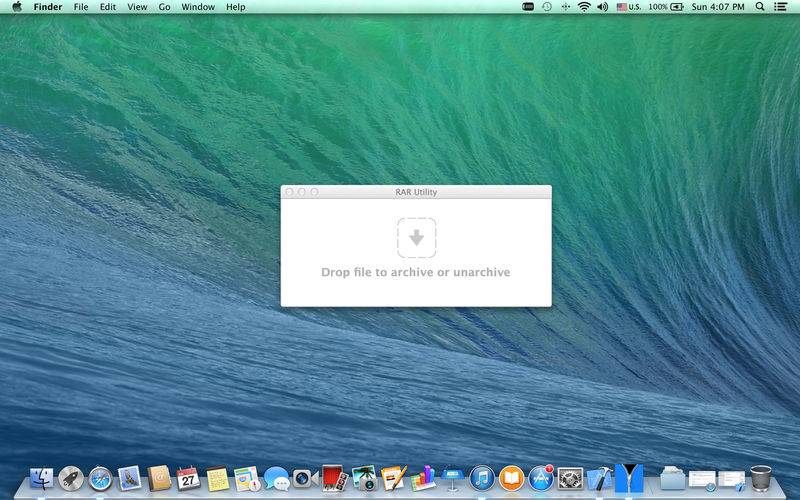Open Notification Center list icon
Image resolution: width=800 pixels, height=500 pixels.
pyautogui.click(x=780, y=7)
